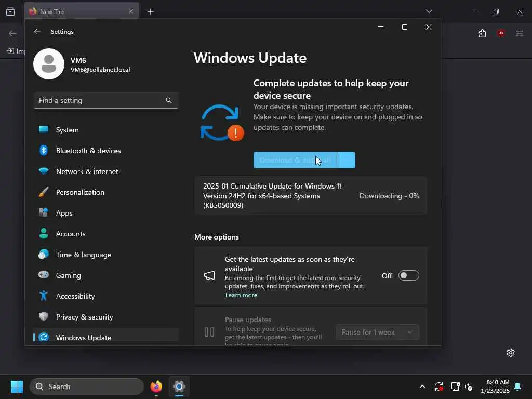Screen dimensions: 532x399
Task: Minimize the Settings window
Action: (381, 27)
